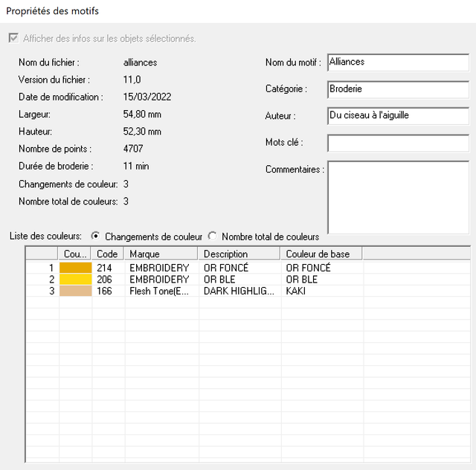Click the Changements de couleur value 3

click(x=126, y=184)
